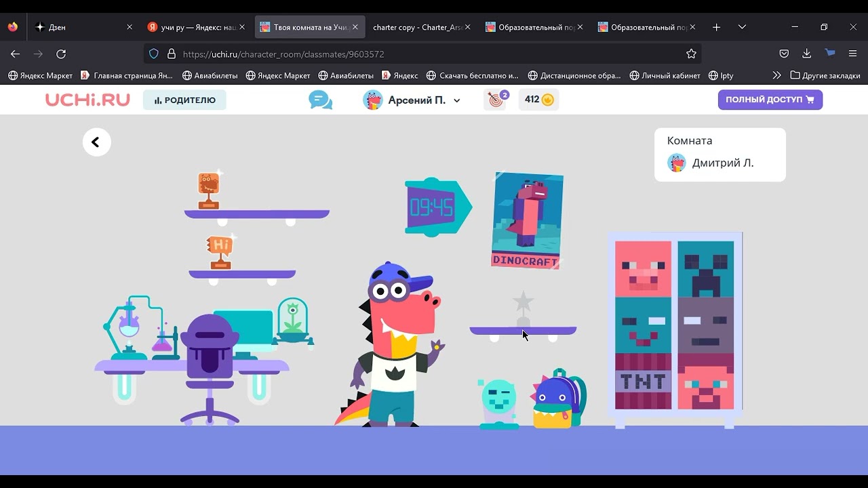Click the purple desk chair
The height and width of the screenshot is (488, 868).
pyautogui.click(x=210, y=369)
